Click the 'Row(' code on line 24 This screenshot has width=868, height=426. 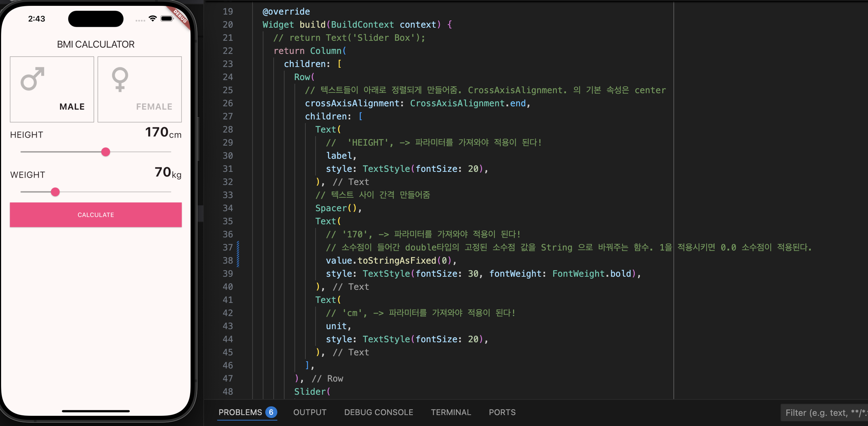point(304,77)
